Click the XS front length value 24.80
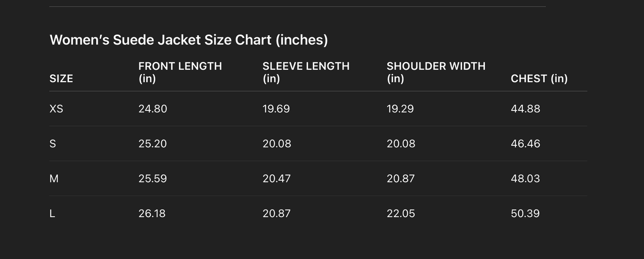The width and height of the screenshot is (644, 259). [x=152, y=109]
